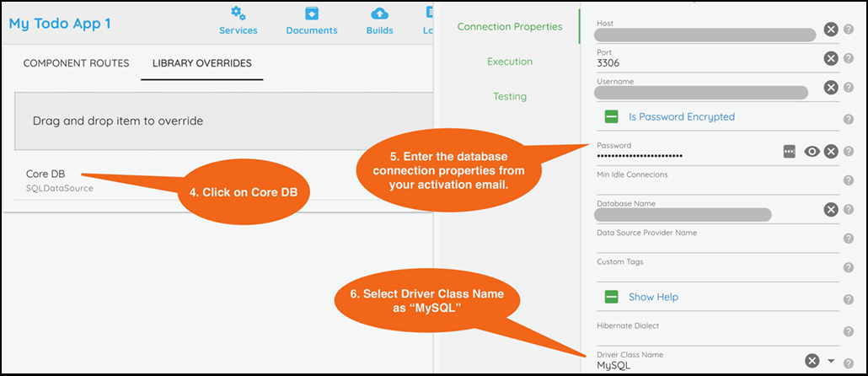Image resolution: width=868 pixels, height=376 pixels.
Task: Show password using the eye icon
Action: click(x=812, y=151)
